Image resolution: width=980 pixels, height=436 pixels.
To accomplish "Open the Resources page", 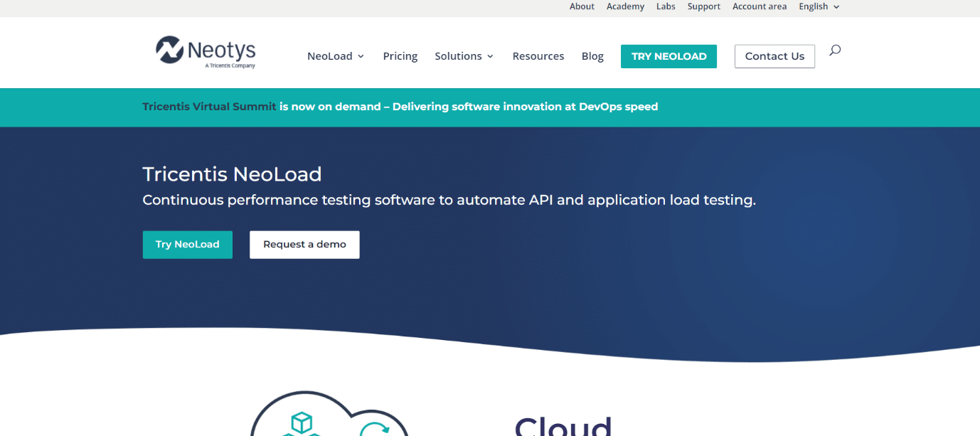I will pos(538,56).
